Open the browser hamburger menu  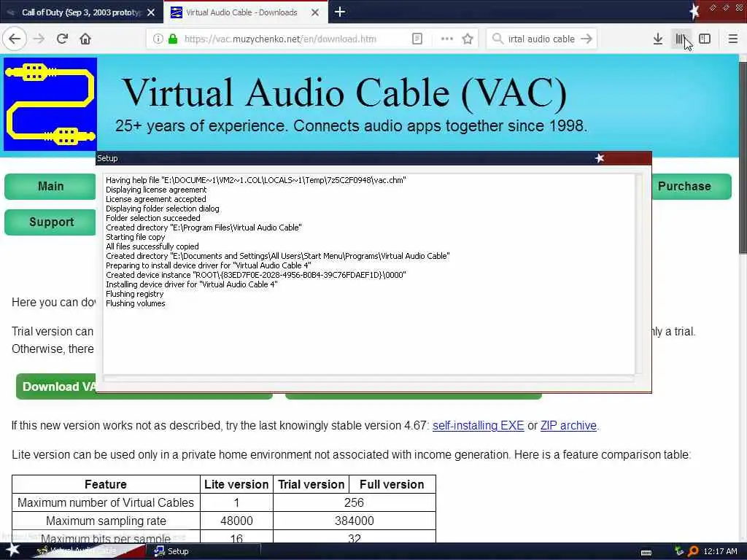pos(733,39)
